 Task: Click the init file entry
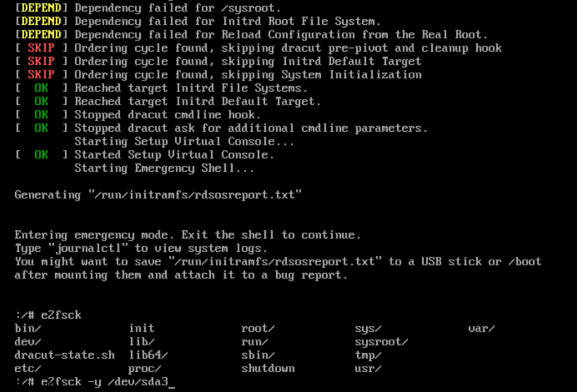click(x=141, y=328)
